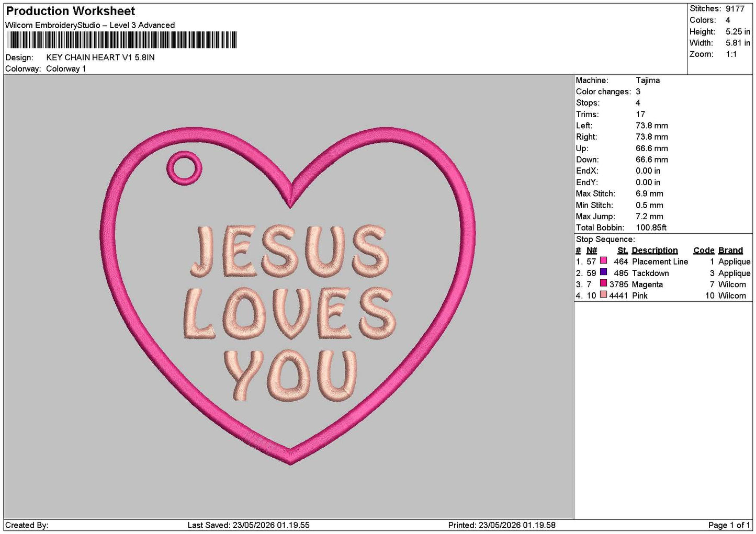This screenshot has height=534, width=756.
Task: Click the embroidered word JESUS
Action: point(289,251)
